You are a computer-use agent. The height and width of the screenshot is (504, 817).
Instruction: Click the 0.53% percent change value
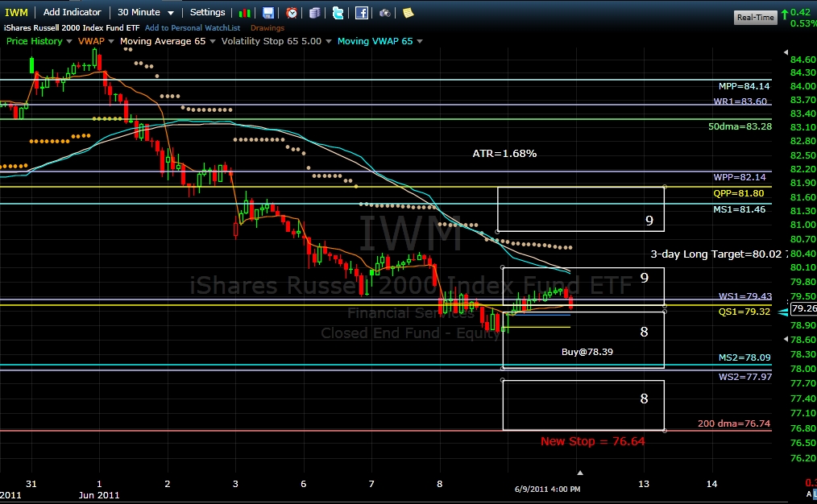click(x=803, y=23)
